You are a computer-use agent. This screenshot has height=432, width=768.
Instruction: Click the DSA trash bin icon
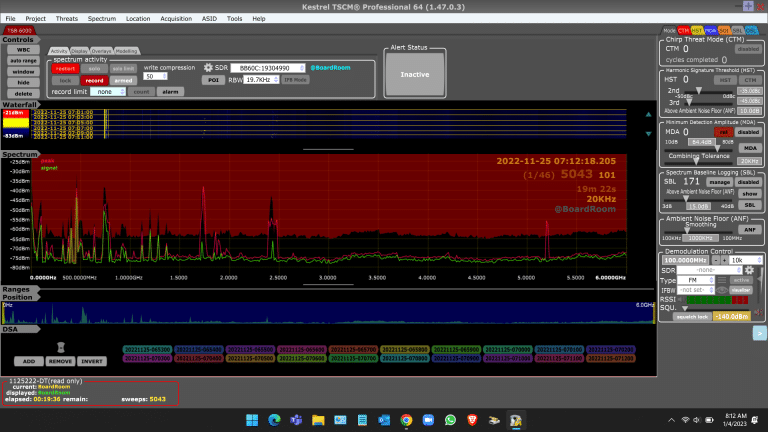click(x=61, y=347)
